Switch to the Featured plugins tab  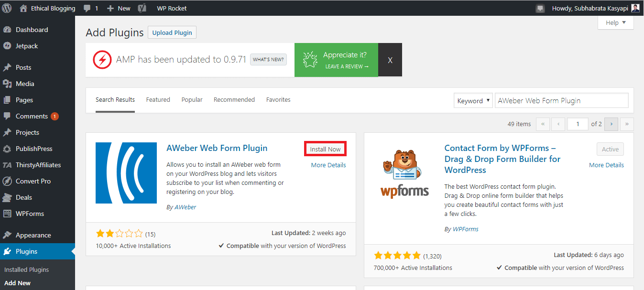click(x=158, y=99)
